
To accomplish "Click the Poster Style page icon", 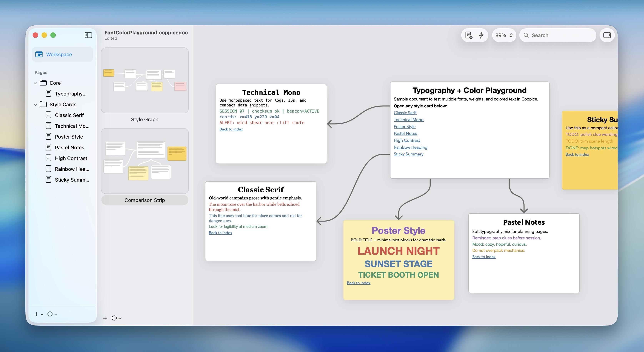I will 48,136.
